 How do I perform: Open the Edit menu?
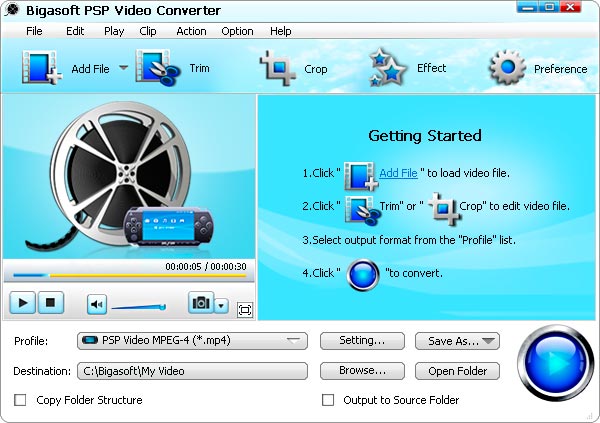[75, 31]
